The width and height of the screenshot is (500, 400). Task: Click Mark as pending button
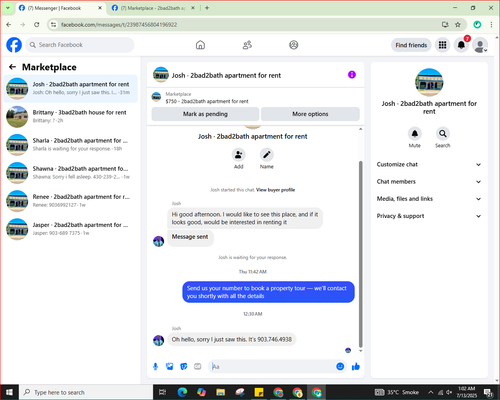point(205,114)
